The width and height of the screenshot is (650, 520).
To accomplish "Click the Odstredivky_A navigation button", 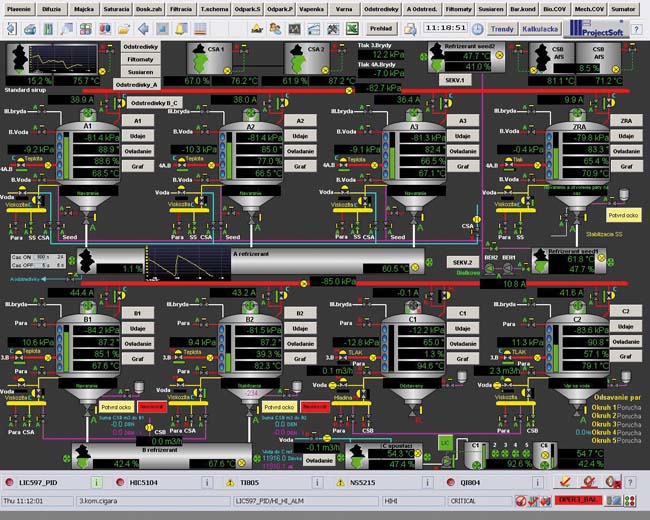I will click(136, 85).
